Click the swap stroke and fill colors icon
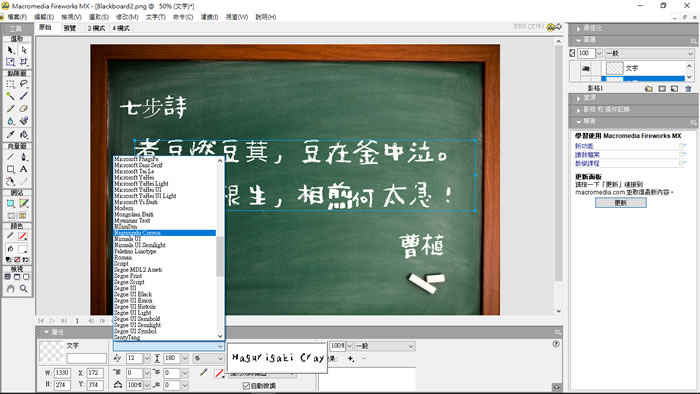The height and width of the screenshot is (394, 700). coord(26,259)
